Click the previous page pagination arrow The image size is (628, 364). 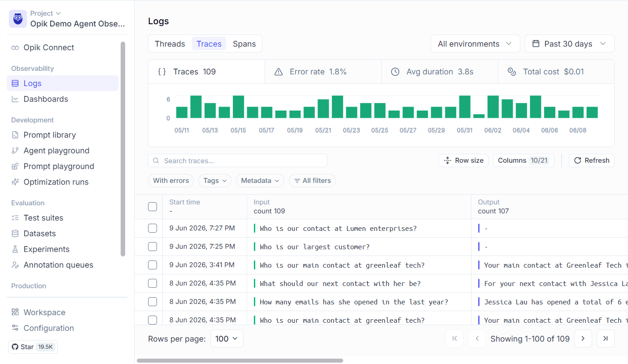click(x=477, y=339)
